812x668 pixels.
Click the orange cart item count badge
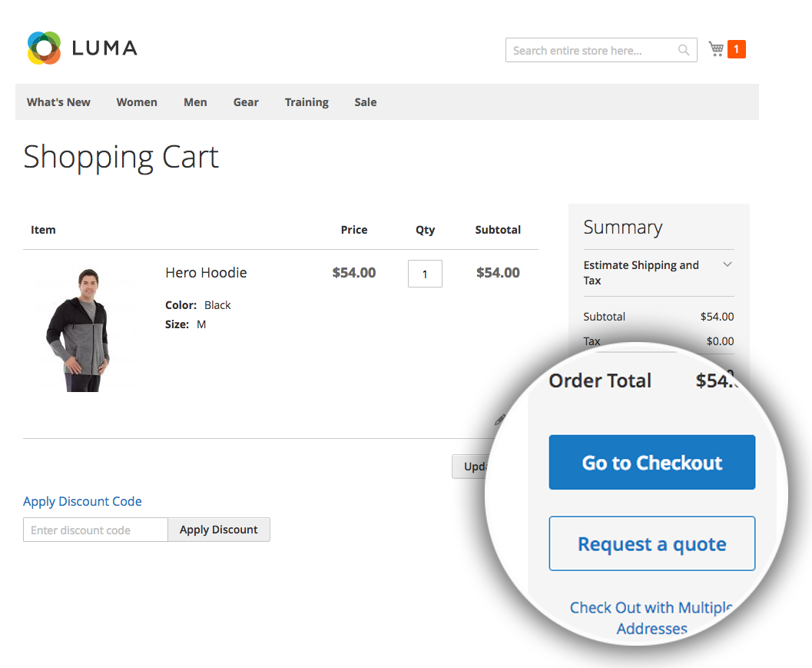737,49
